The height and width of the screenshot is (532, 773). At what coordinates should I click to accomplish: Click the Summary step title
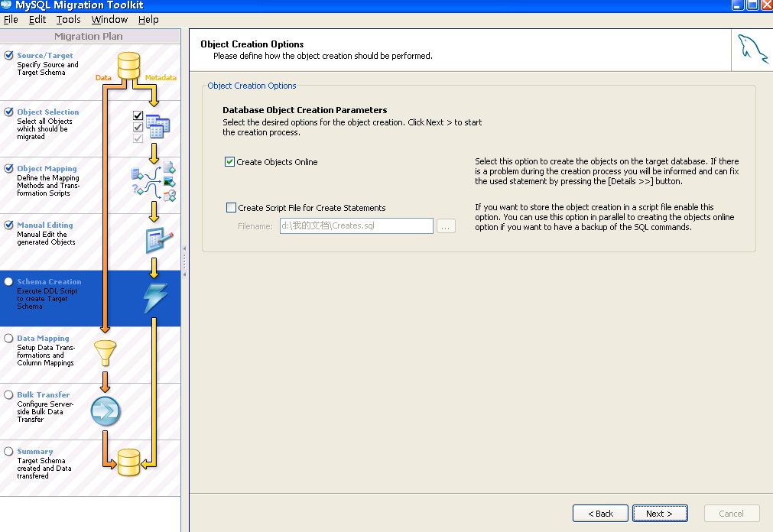click(x=35, y=451)
